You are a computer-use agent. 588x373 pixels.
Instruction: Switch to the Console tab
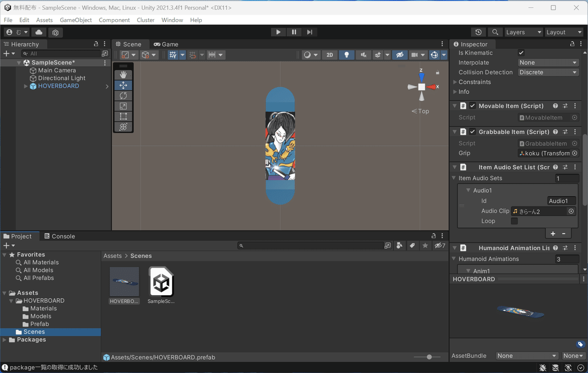point(60,236)
